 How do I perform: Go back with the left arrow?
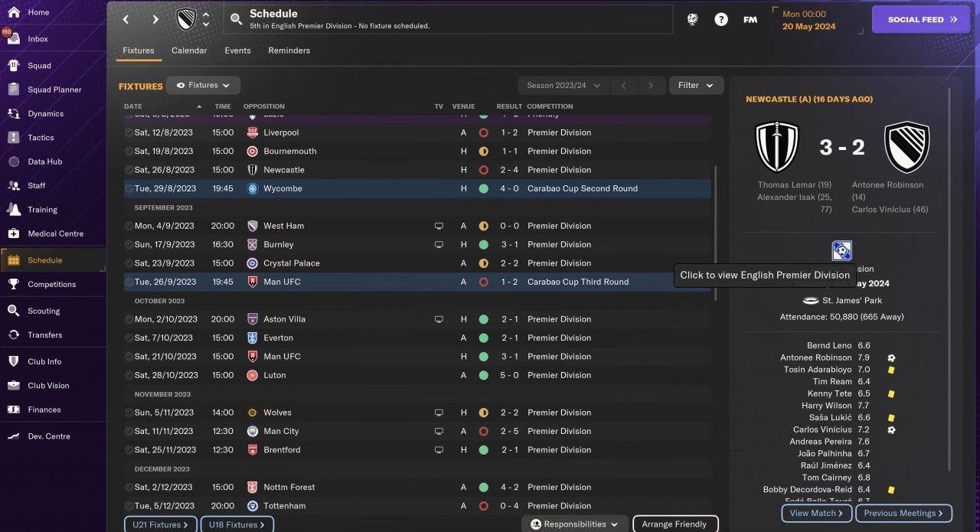[x=126, y=20]
